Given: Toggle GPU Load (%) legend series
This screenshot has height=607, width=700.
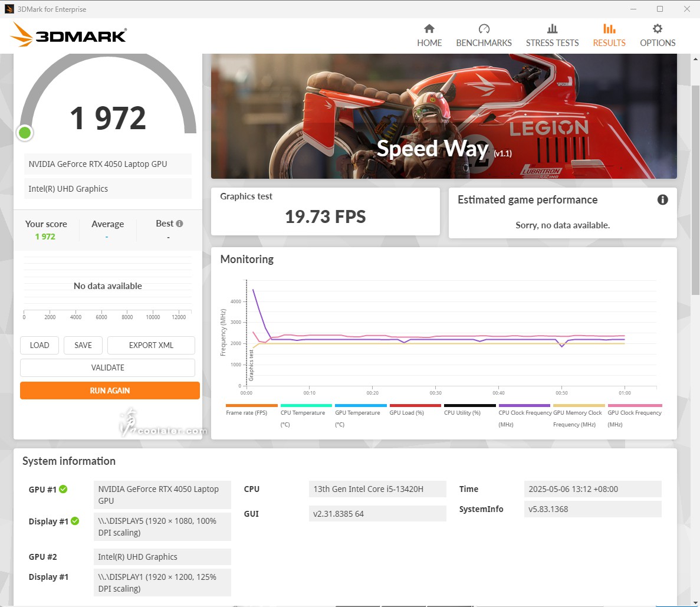Looking at the screenshot, I should [x=415, y=410].
